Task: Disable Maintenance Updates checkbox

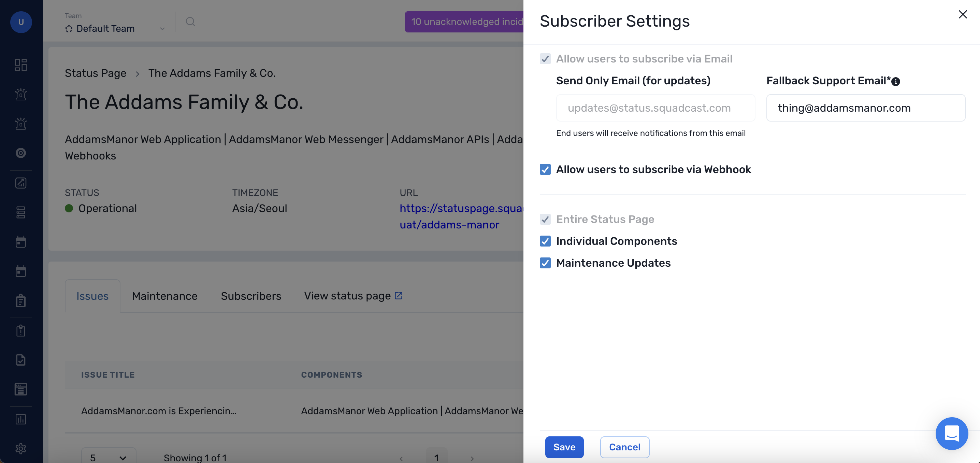Action: [545, 263]
